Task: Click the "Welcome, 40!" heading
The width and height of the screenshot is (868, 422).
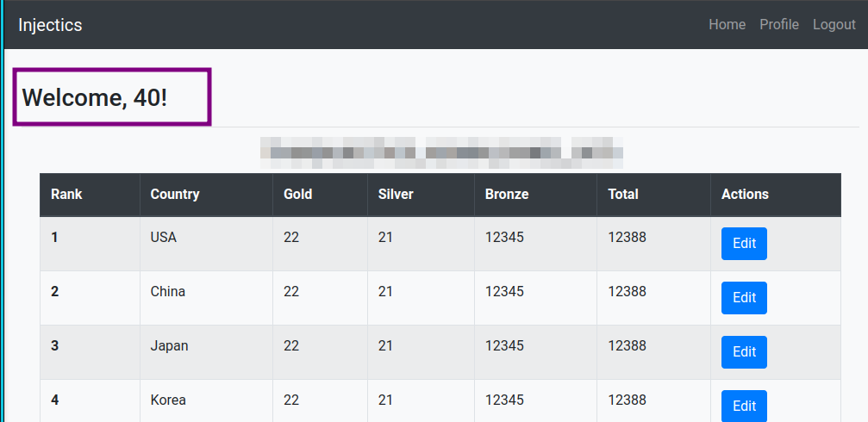Action: coord(95,97)
